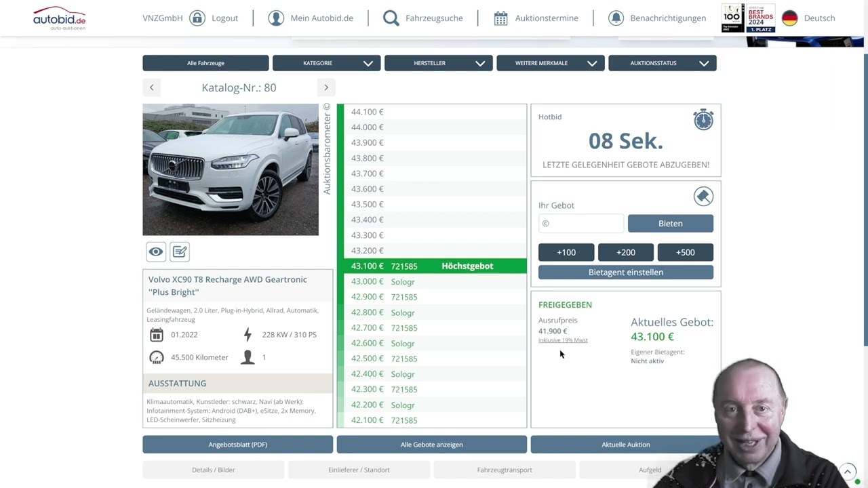This screenshot has width=868, height=488.
Task: Switch to the Fahrzeugtransport tab
Action: 505,470
